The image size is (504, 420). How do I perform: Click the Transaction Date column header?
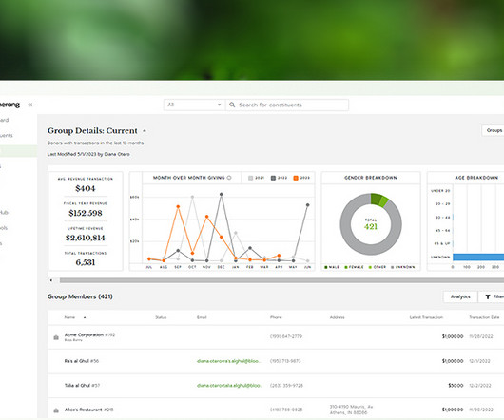pyautogui.click(x=484, y=317)
